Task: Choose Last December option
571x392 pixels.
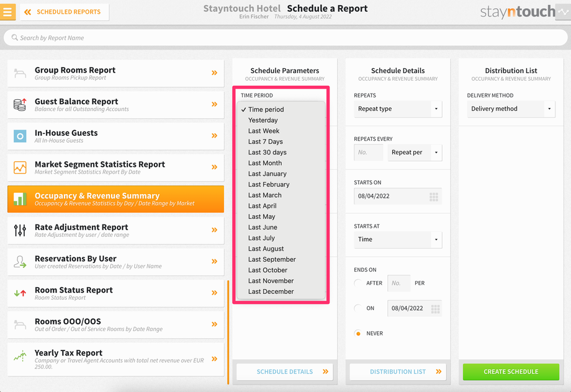Action: (281, 292)
